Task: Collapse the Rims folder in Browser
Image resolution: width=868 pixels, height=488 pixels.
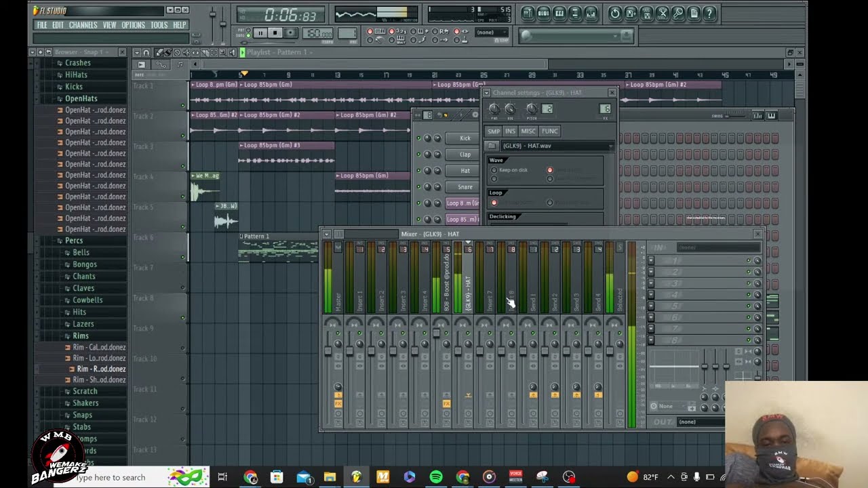Action: click(x=80, y=335)
